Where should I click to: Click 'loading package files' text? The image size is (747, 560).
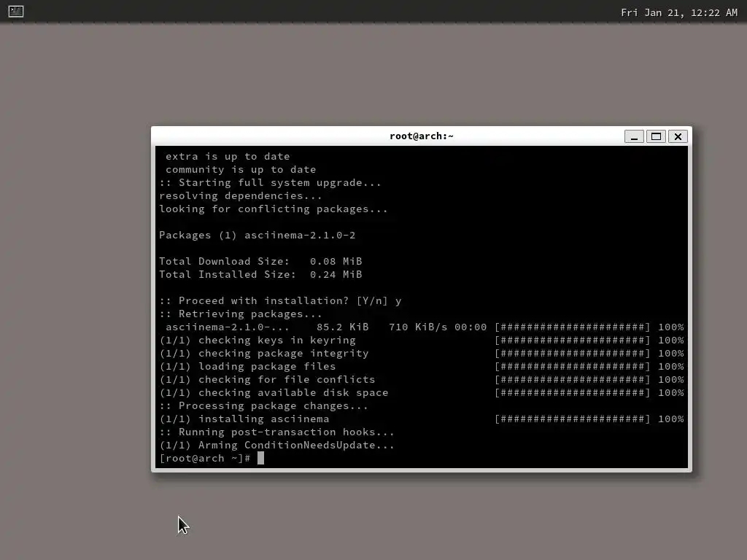267,366
